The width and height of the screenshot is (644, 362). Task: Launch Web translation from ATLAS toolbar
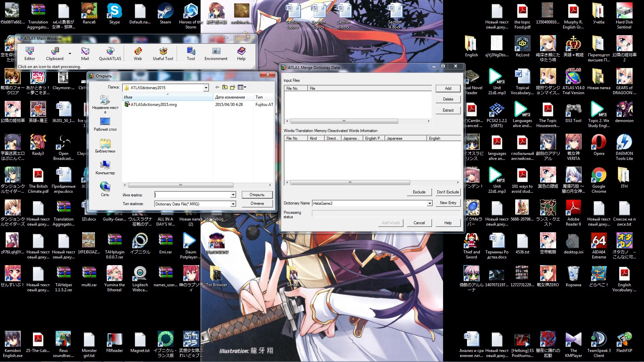138,53
